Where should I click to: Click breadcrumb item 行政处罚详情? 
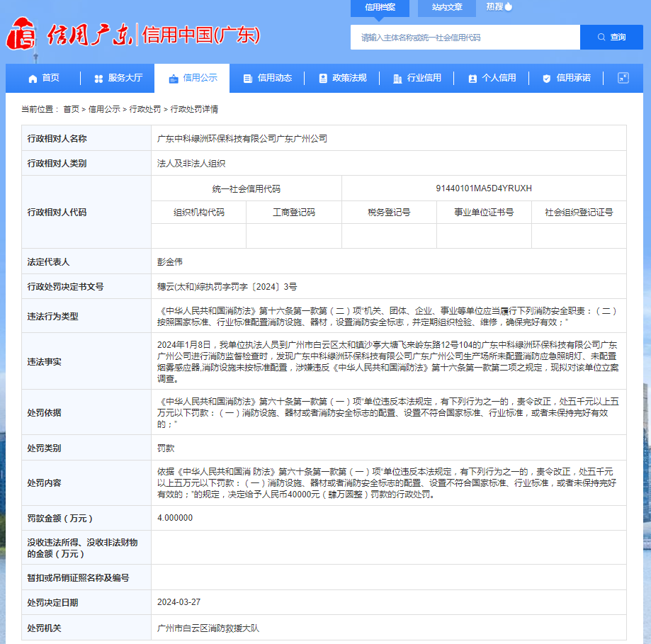coord(194,109)
